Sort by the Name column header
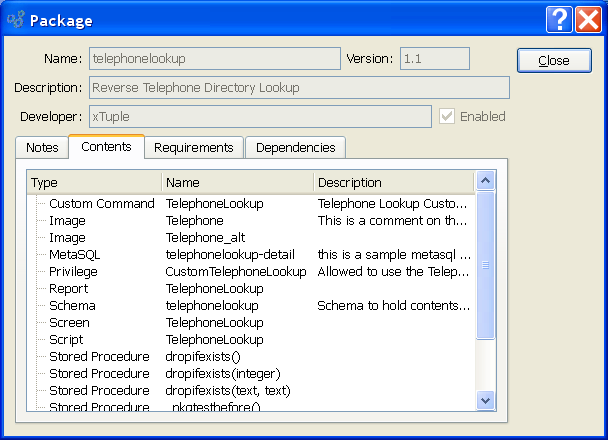Screen dimensions: 608x440 click(237, 182)
